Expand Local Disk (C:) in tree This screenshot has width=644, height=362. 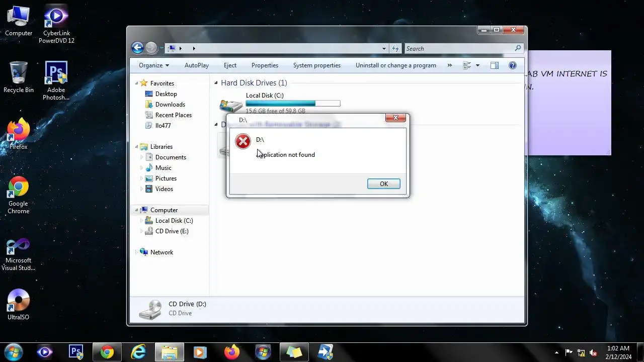click(x=141, y=221)
